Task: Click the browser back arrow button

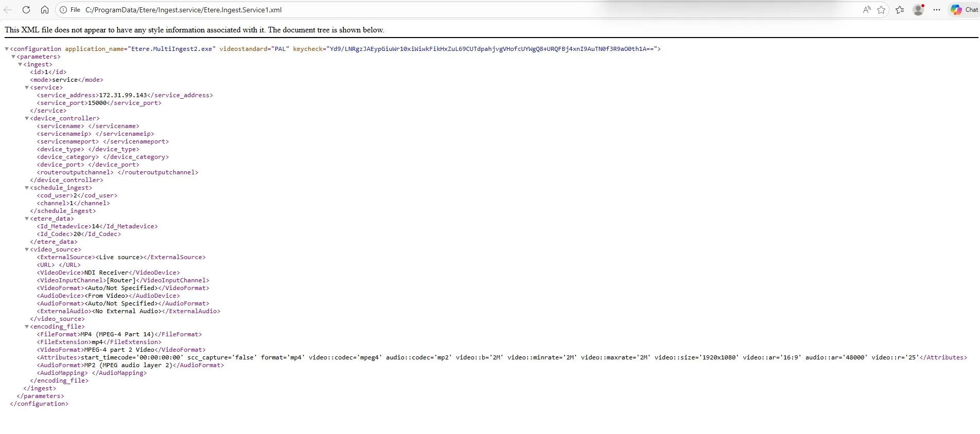Action: [x=8, y=10]
